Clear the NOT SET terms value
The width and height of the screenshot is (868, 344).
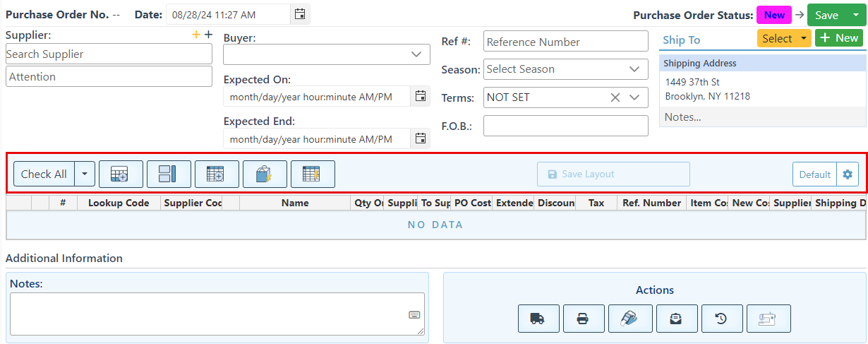pos(615,97)
